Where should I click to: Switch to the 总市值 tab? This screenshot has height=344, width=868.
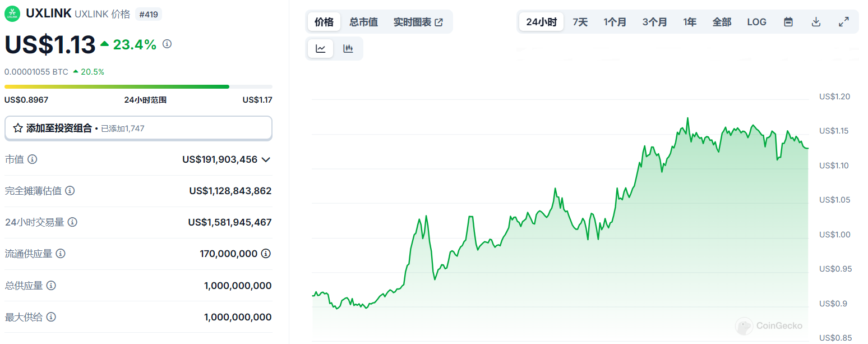(x=363, y=22)
